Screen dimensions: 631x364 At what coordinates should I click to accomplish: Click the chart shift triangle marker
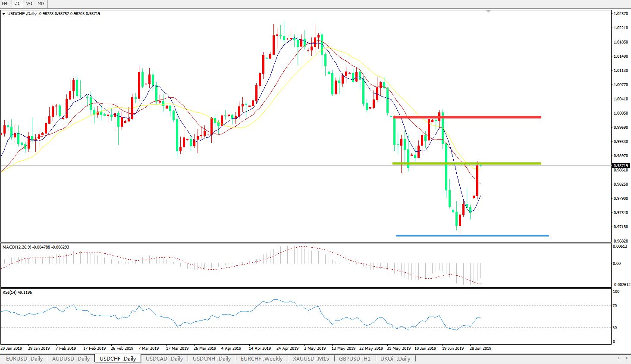pyautogui.click(x=488, y=12)
